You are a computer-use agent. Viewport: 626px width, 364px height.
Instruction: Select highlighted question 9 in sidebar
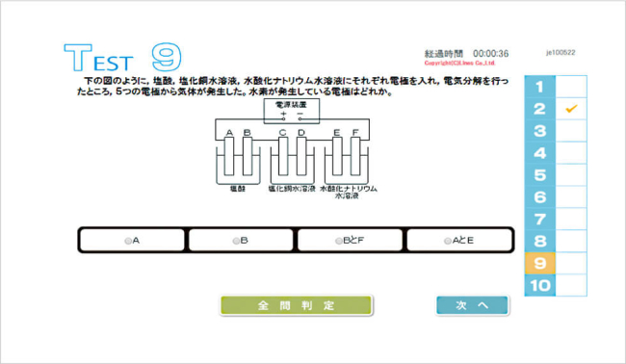pos(539,263)
